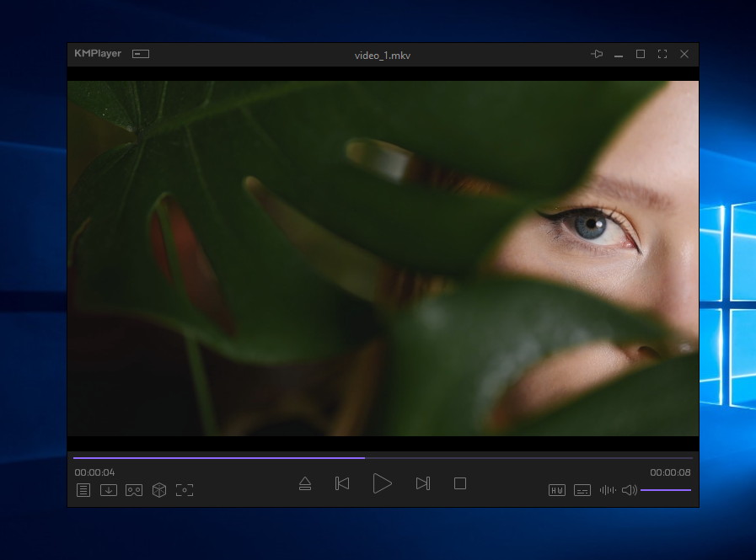Toggle subtitles display
The width and height of the screenshot is (756, 560).
coord(582,490)
